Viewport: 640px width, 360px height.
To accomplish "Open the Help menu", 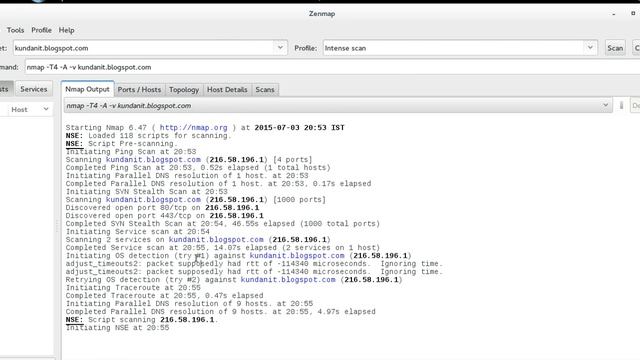I will [67, 30].
